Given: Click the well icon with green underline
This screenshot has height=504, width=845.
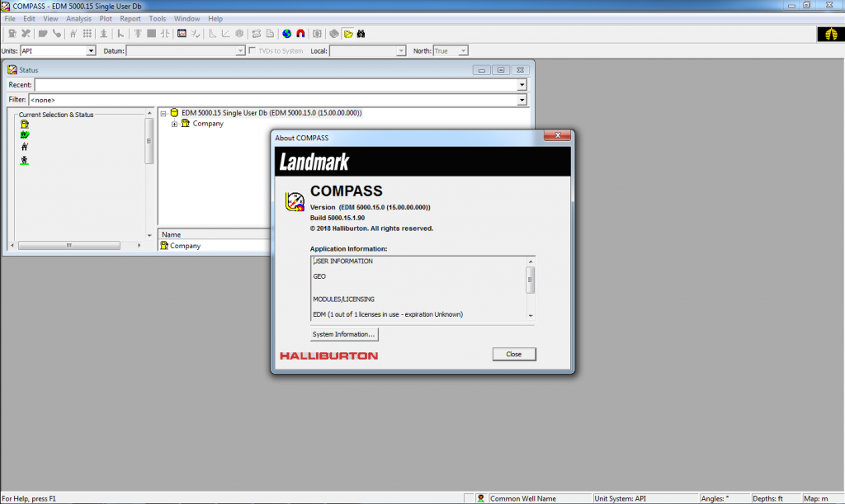Looking at the screenshot, I should (x=24, y=161).
